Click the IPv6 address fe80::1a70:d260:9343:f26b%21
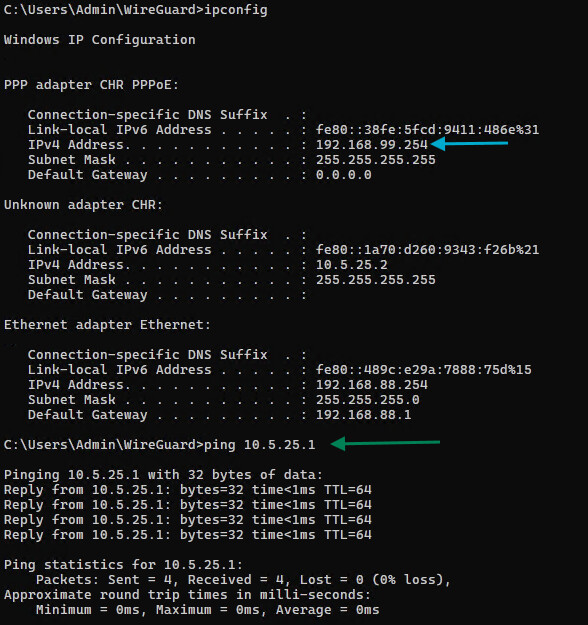The height and width of the screenshot is (625, 588). pyautogui.click(x=427, y=250)
